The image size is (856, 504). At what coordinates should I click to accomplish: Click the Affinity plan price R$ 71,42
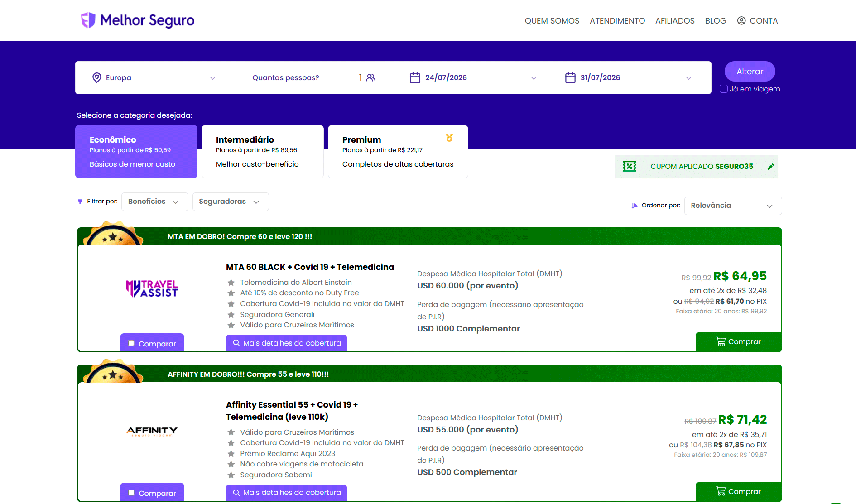[743, 419]
